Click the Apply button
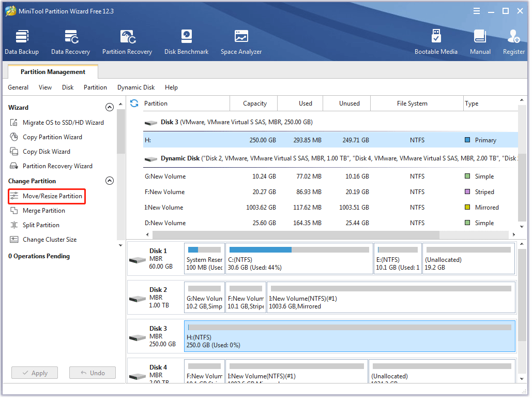 [35, 373]
